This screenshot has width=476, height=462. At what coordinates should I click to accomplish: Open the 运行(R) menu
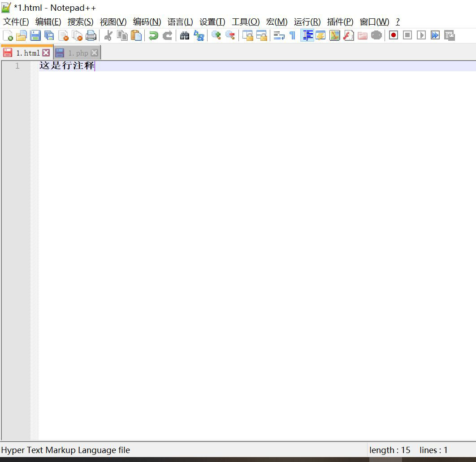(x=307, y=22)
